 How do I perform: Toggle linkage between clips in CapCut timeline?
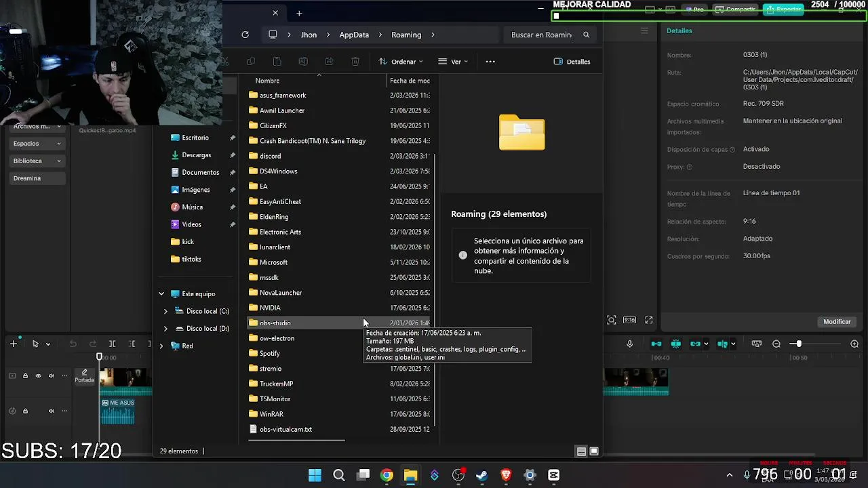[695, 344]
